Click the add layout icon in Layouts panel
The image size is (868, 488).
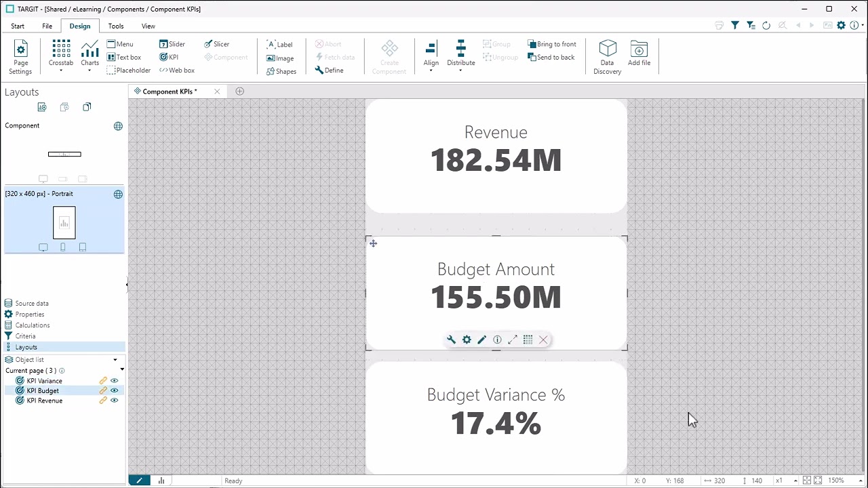pos(42,107)
